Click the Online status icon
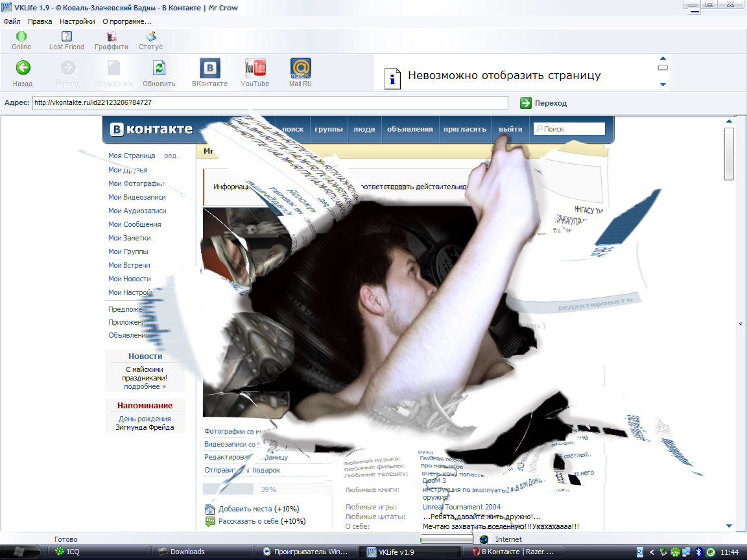This screenshot has height=560, width=747. click(x=21, y=37)
